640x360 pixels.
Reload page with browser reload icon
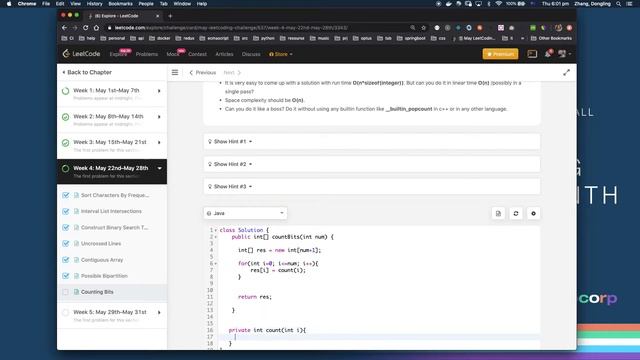tap(86, 28)
